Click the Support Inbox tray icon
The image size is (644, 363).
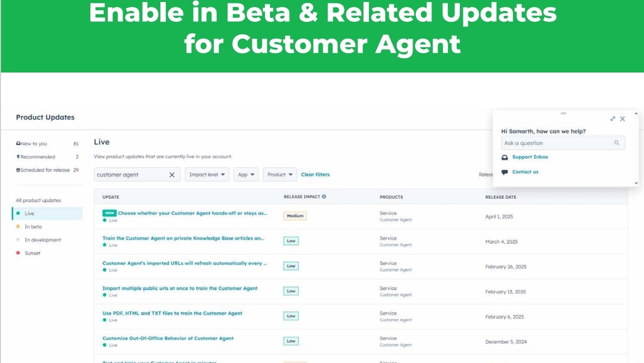[504, 157]
